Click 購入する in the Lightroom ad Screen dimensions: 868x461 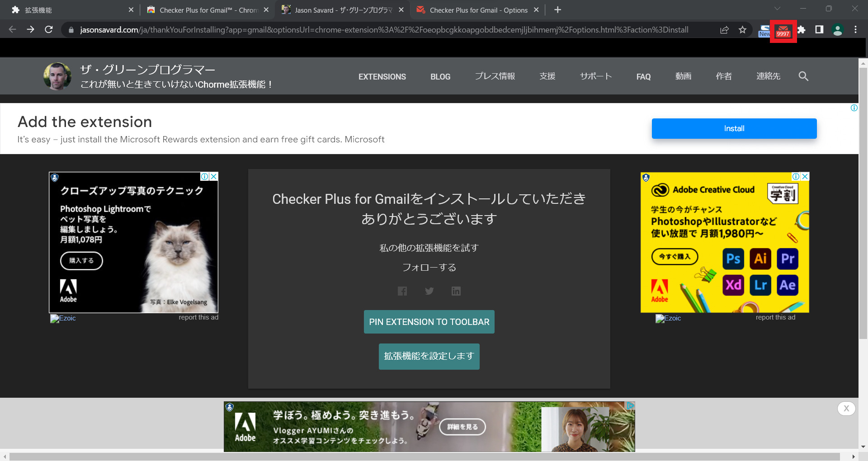(81, 261)
